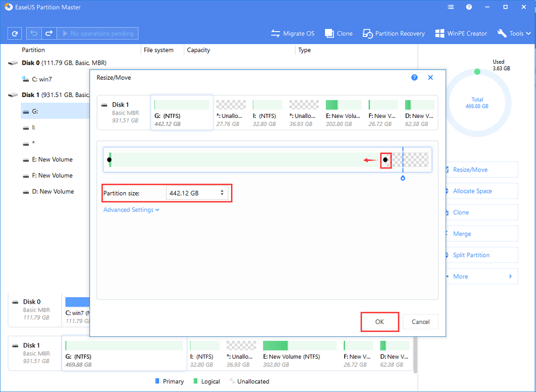Screen dimensions: 536x392
Task: Select E: New Volume (NTFS) in bottom map
Action: coord(300,353)
